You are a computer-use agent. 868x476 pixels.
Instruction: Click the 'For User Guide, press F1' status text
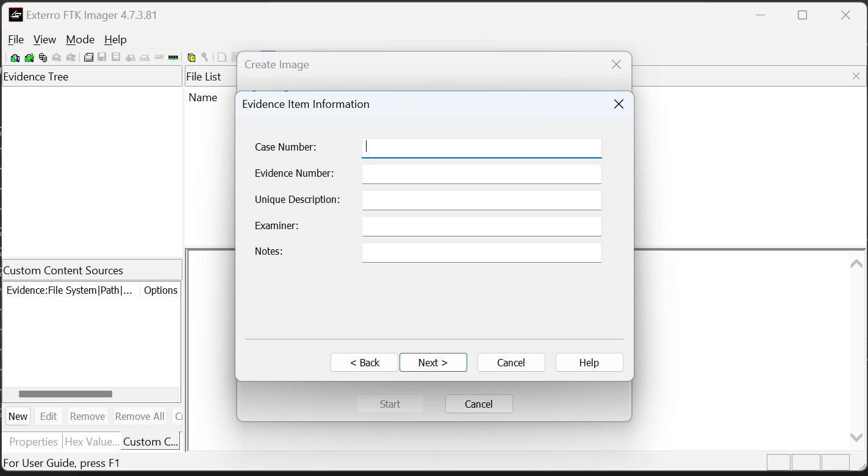pyautogui.click(x=62, y=463)
